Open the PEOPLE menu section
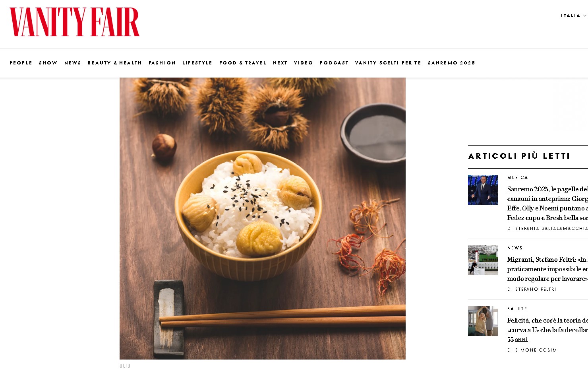This screenshot has height=385, width=588. point(21,63)
